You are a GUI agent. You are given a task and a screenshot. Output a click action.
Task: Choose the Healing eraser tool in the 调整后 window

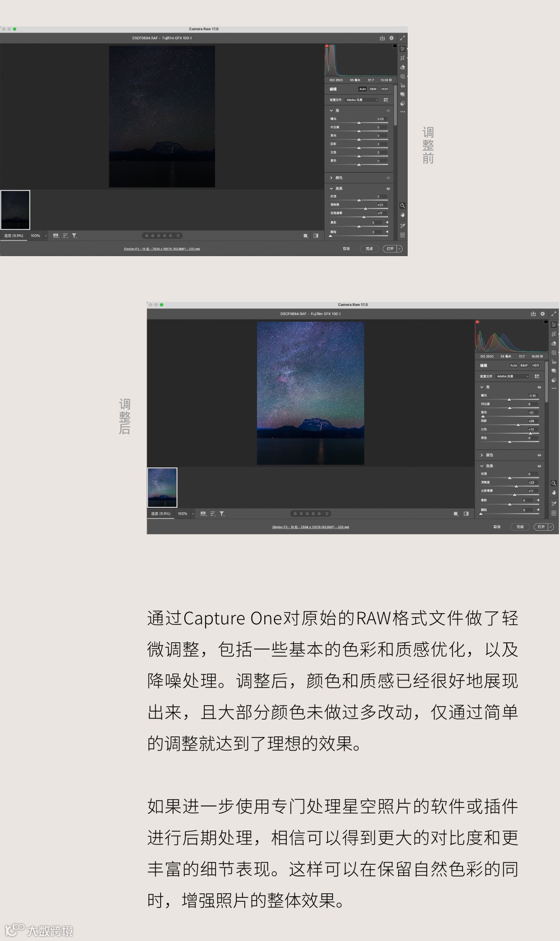(x=554, y=344)
